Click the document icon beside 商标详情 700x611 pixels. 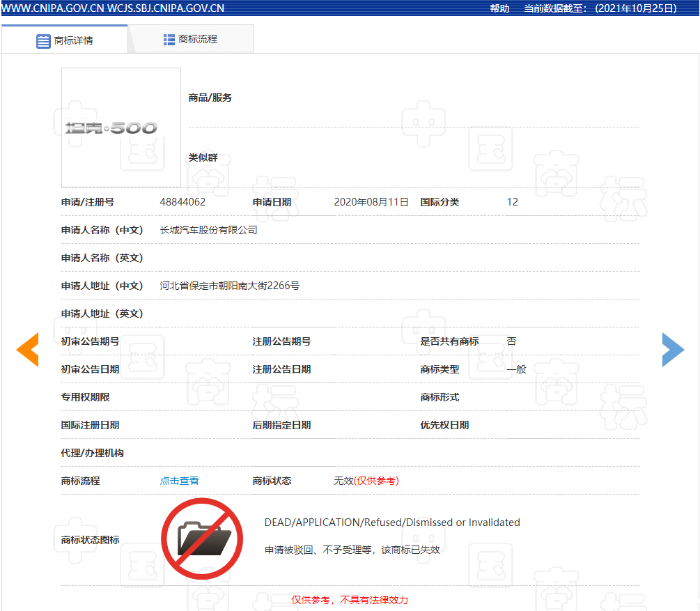point(43,40)
